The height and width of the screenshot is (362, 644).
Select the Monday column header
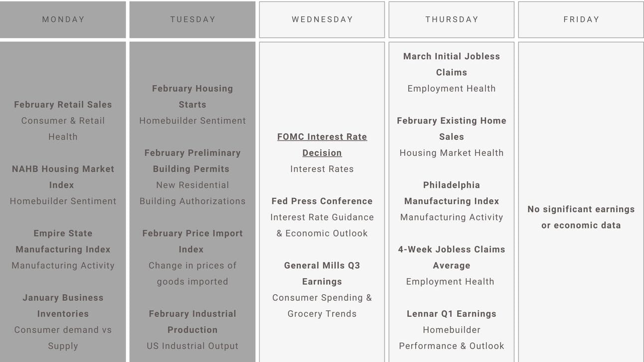63,19
